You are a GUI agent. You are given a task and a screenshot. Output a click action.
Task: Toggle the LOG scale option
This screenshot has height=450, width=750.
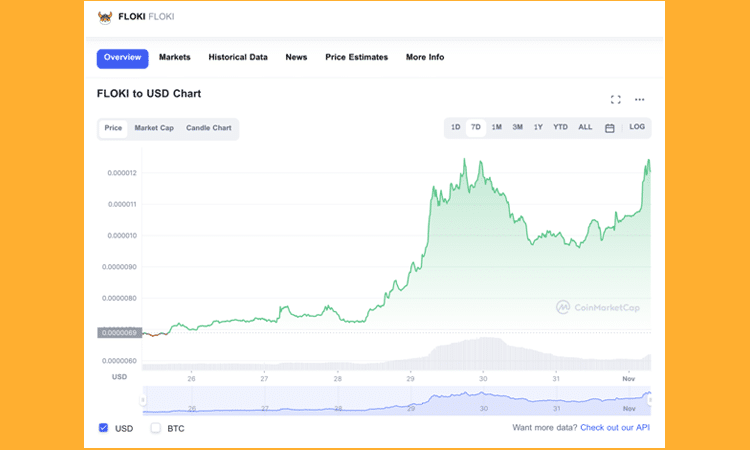[637, 127]
